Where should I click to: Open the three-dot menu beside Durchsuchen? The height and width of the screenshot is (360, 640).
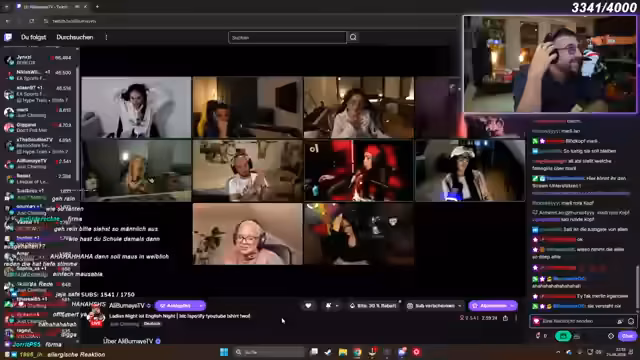click(106, 37)
